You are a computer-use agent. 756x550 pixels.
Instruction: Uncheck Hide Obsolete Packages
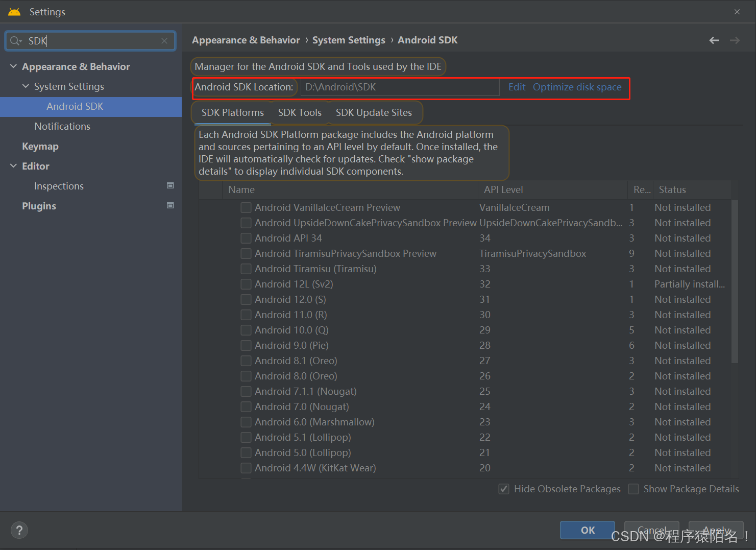pos(504,489)
